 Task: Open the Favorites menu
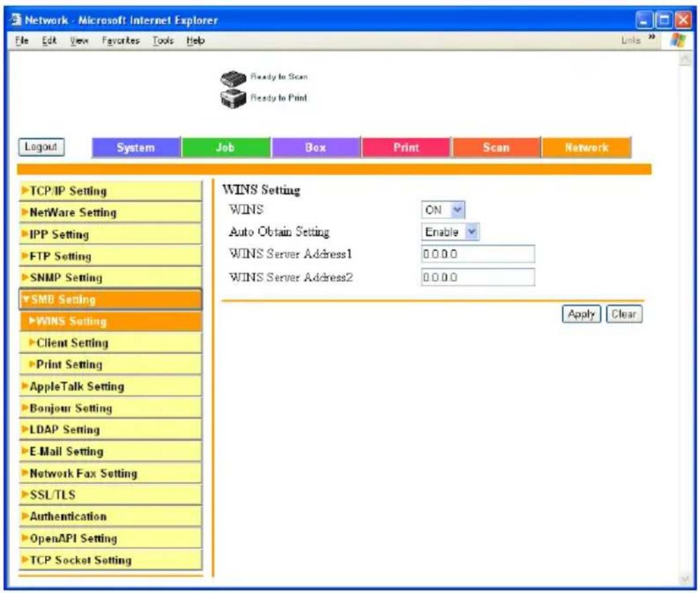pos(121,41)
